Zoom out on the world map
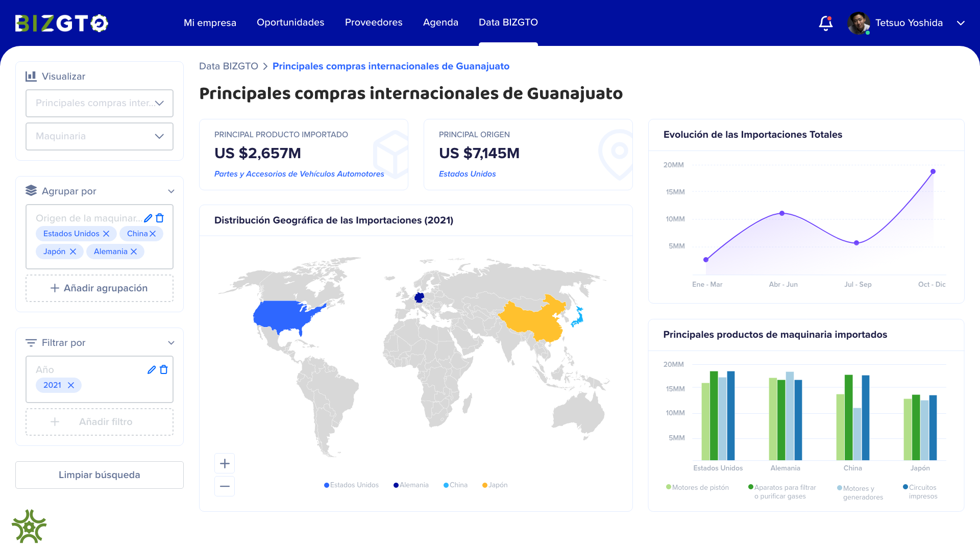 point(224,486)
